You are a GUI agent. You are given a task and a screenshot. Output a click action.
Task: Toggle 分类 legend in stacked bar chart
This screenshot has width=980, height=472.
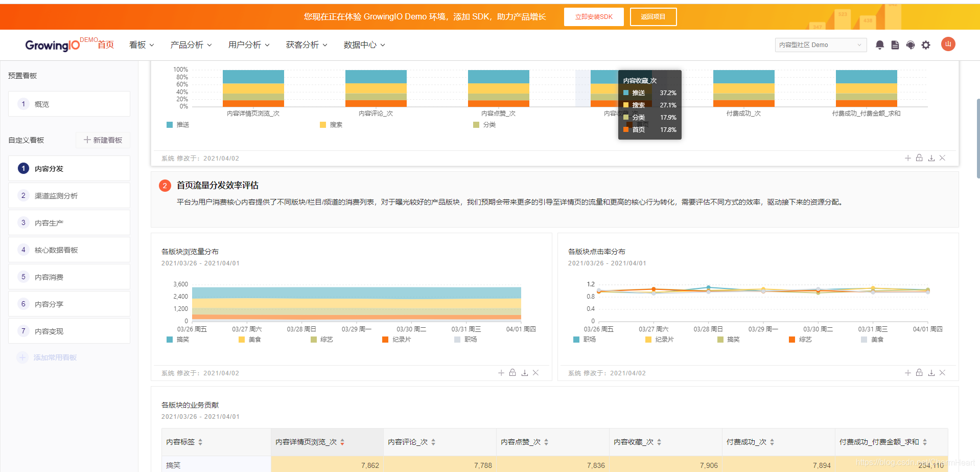484,125
